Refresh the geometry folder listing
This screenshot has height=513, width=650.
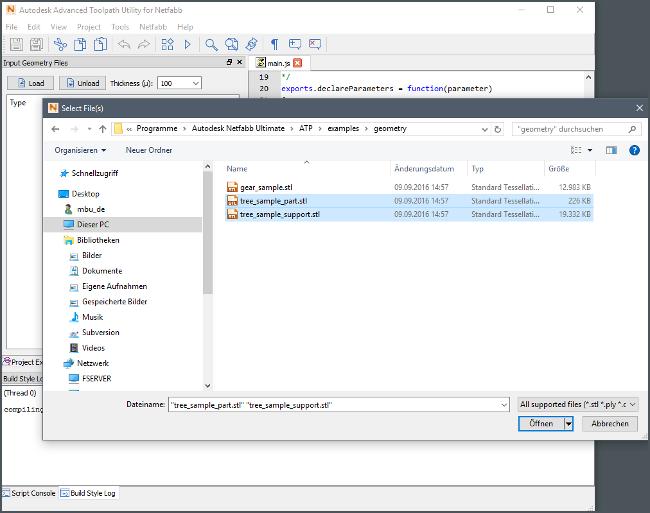tap(497, 129)
